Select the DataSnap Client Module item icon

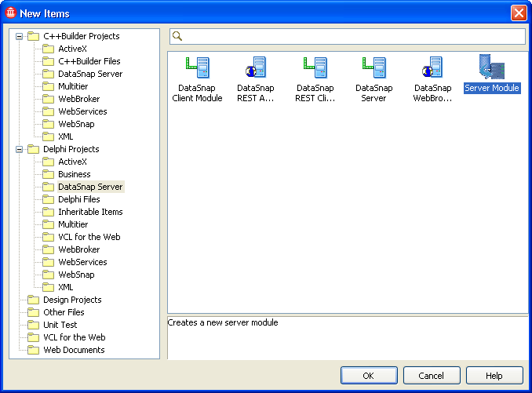coord(198,67)
